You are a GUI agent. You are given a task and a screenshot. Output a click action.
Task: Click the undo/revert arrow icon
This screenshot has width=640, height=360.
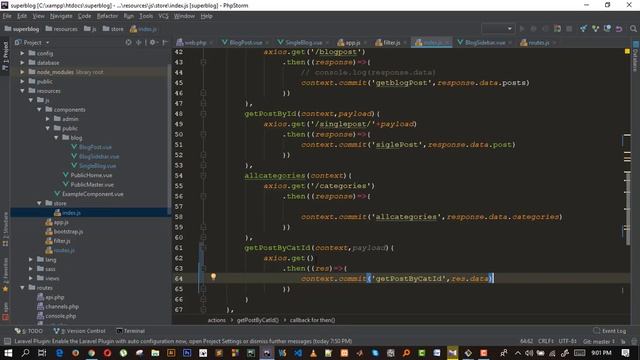(619, 29)
